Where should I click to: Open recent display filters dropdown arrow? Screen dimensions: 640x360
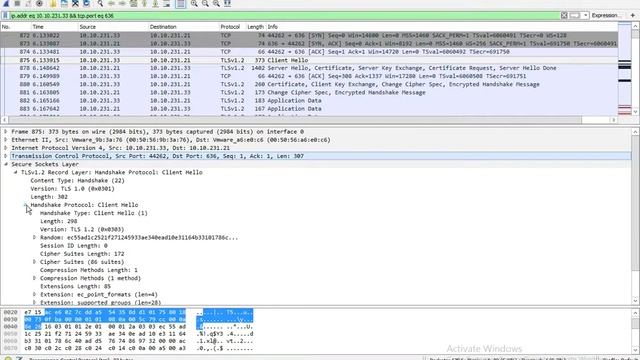(x=585, y=15)
